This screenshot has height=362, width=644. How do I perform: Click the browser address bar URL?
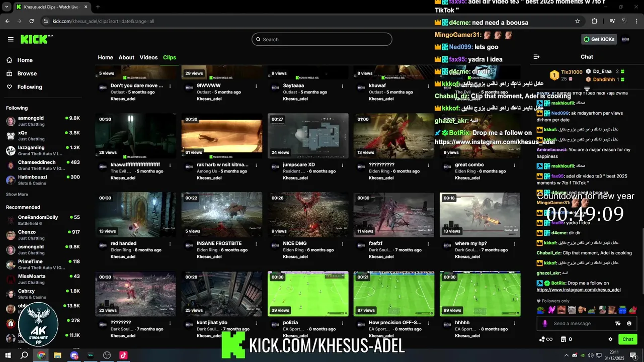103,21
